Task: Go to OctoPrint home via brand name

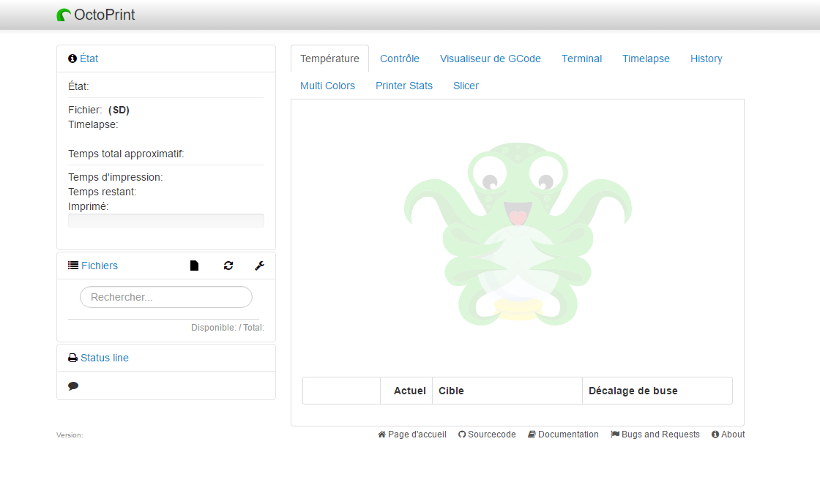Action: 105,15
